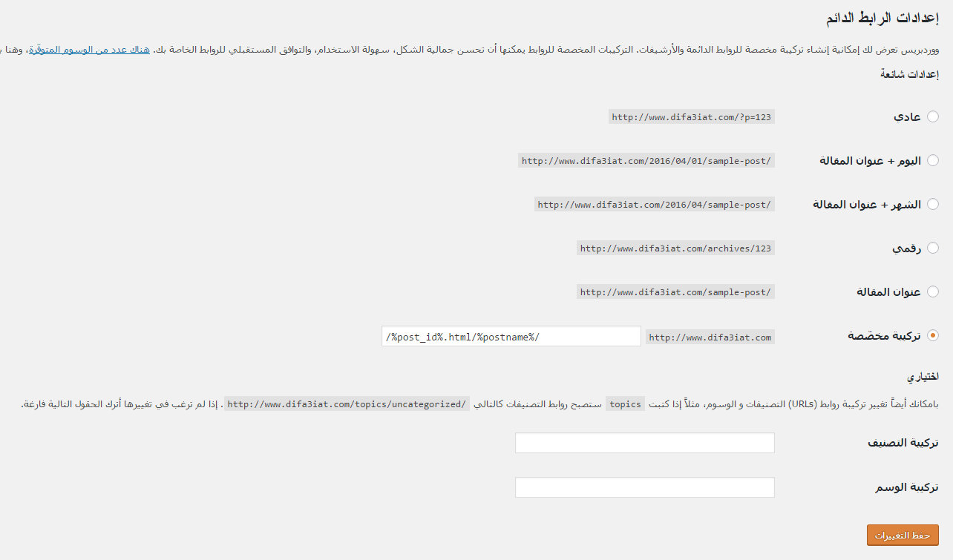The height and width of the screenshot is (560, 953).
Task: Select the عادي permalink radio option
Action: pyautogui.click(x=933, y=116)
